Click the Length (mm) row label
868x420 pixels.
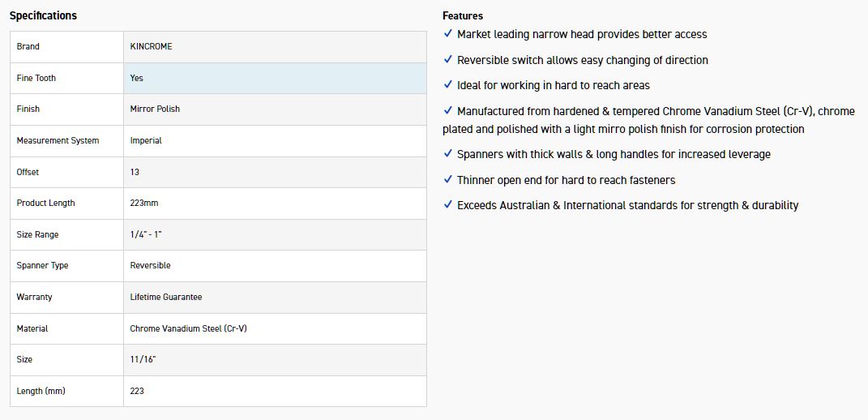pos(41,391)
